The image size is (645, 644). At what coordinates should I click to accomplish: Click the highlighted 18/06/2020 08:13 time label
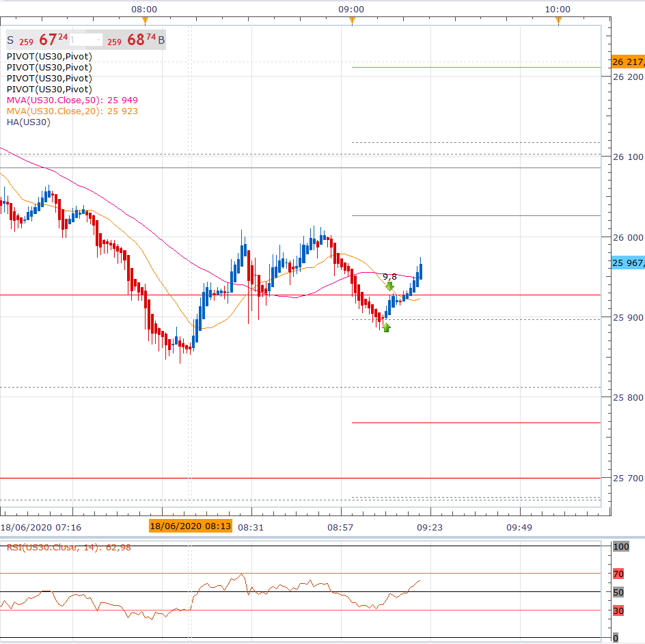[x=191, y=526]
